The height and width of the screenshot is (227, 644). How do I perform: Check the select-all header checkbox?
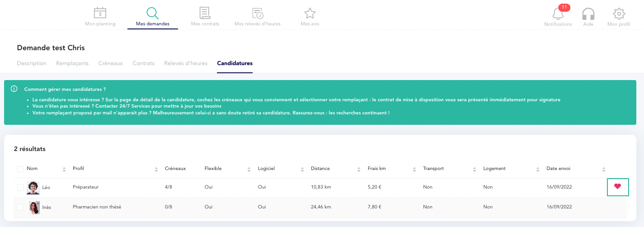point(20,169)
